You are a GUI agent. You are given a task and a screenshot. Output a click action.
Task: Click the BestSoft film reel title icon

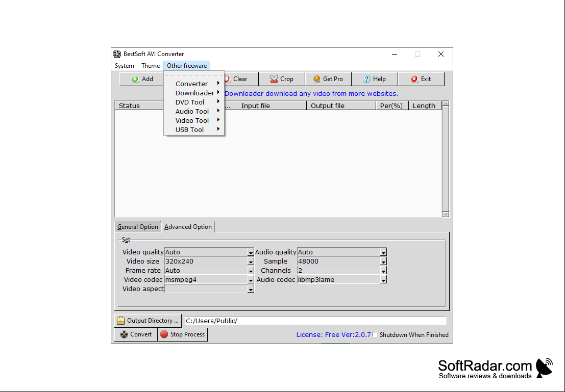(x=117, y=54)
